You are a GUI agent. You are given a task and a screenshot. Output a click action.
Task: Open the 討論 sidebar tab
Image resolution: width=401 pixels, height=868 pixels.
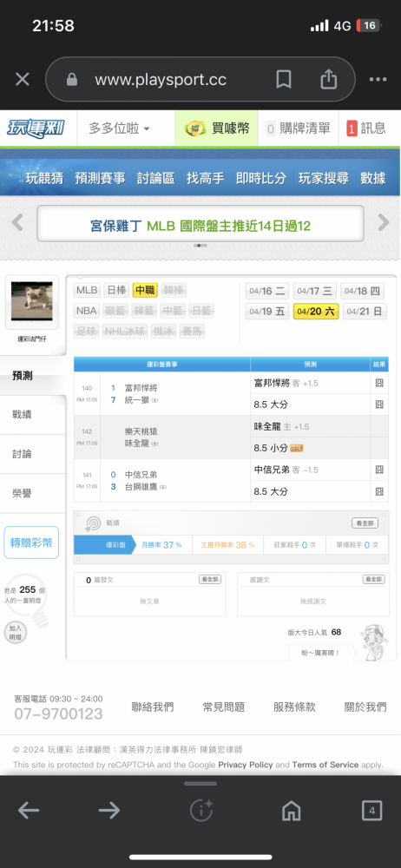[33, 454]
